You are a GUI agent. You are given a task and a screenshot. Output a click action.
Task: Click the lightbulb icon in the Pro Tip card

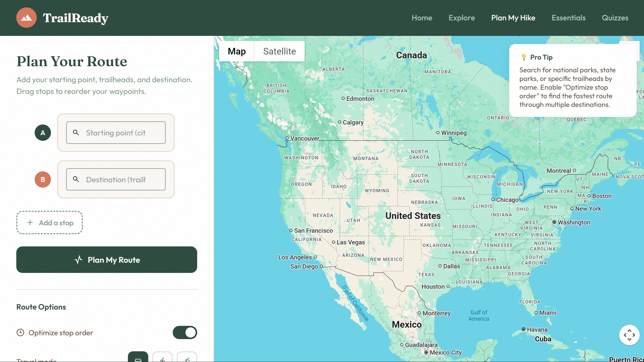pos(524,57)
